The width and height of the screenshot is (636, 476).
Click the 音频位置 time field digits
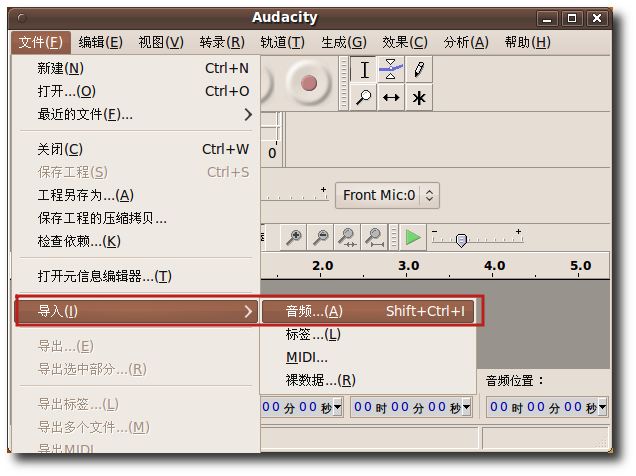(x=543, y=407)
